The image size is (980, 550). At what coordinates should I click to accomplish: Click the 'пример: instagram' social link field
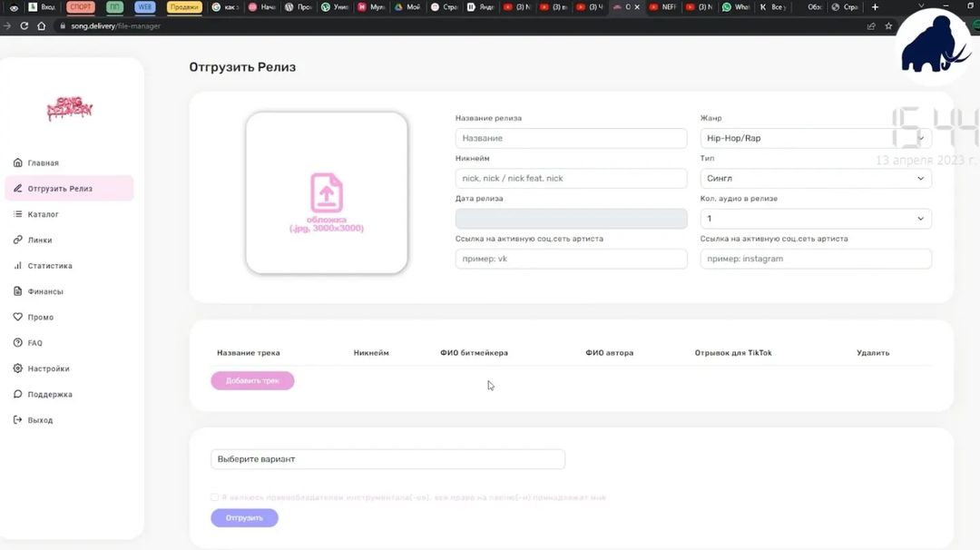[816, 259]
